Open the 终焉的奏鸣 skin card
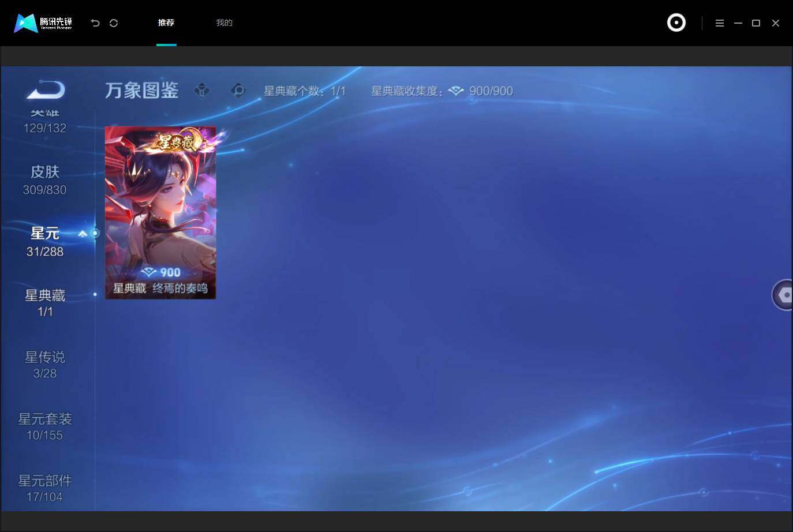793x532 pixels. click(x=160, y=212)
